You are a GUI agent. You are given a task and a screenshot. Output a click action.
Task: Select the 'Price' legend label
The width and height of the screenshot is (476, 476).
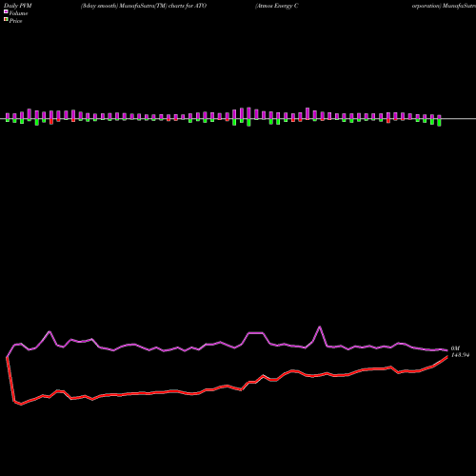[15, 21]
